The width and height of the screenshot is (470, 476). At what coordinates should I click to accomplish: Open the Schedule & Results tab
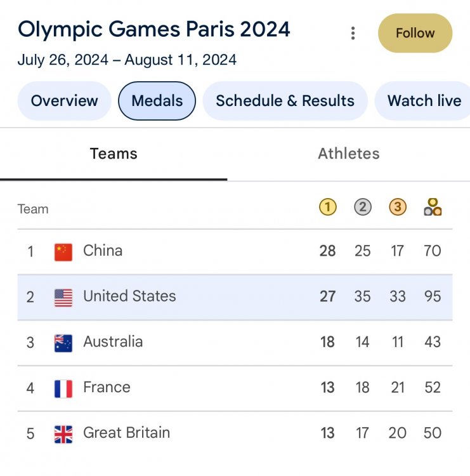[x=285, y=101]
